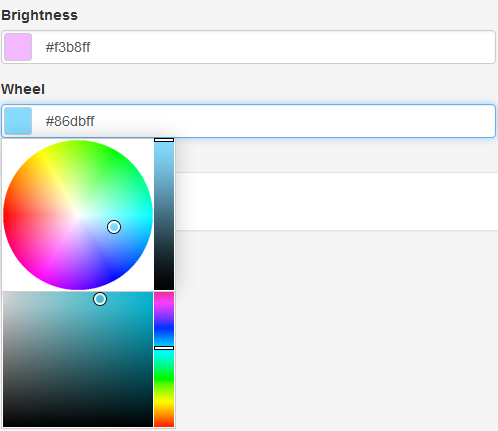Screen dimensions: 498x431
Task: Click the light blue Wheel color swatch
Action: (18, 121)
